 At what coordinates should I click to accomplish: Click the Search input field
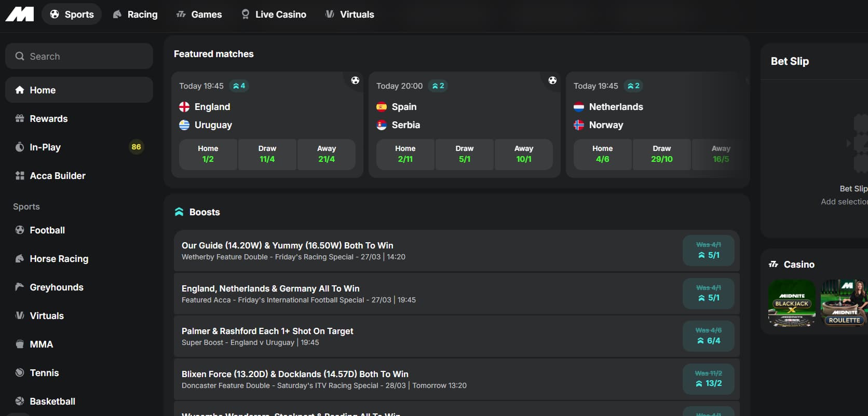tap(79, 56)
